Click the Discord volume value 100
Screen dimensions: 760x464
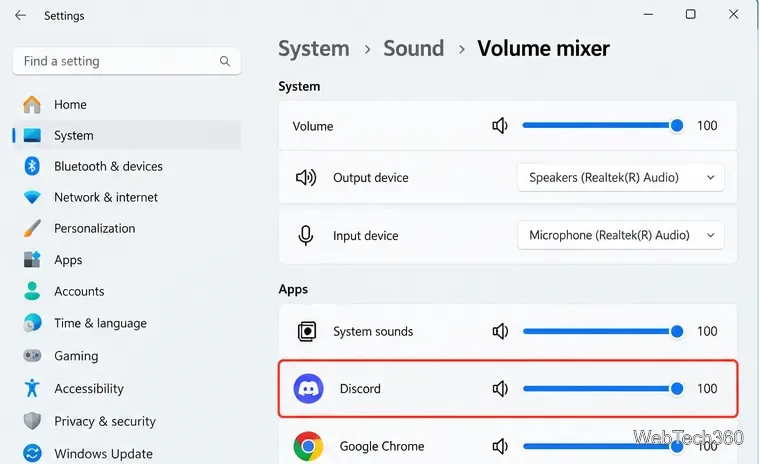pos(707,389)
